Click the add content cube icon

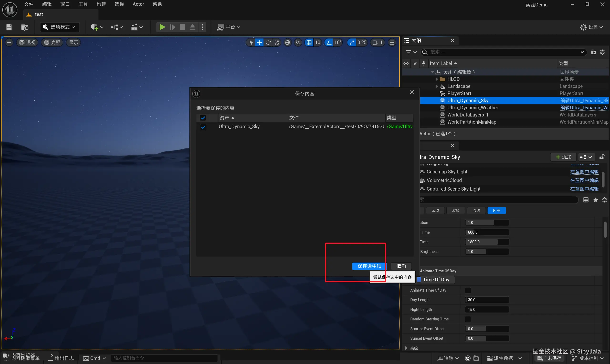coord(95,27)
